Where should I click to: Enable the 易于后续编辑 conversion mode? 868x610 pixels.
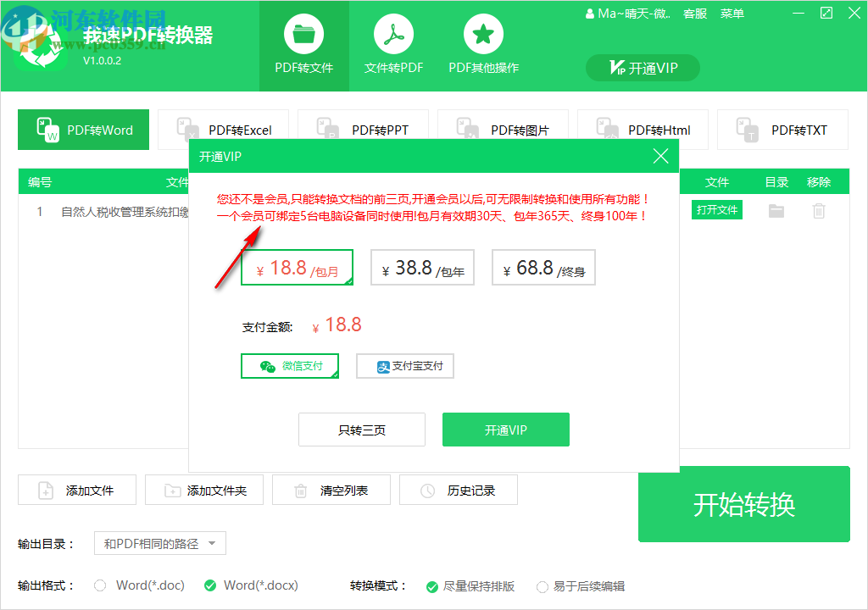[x=542, y=585]
